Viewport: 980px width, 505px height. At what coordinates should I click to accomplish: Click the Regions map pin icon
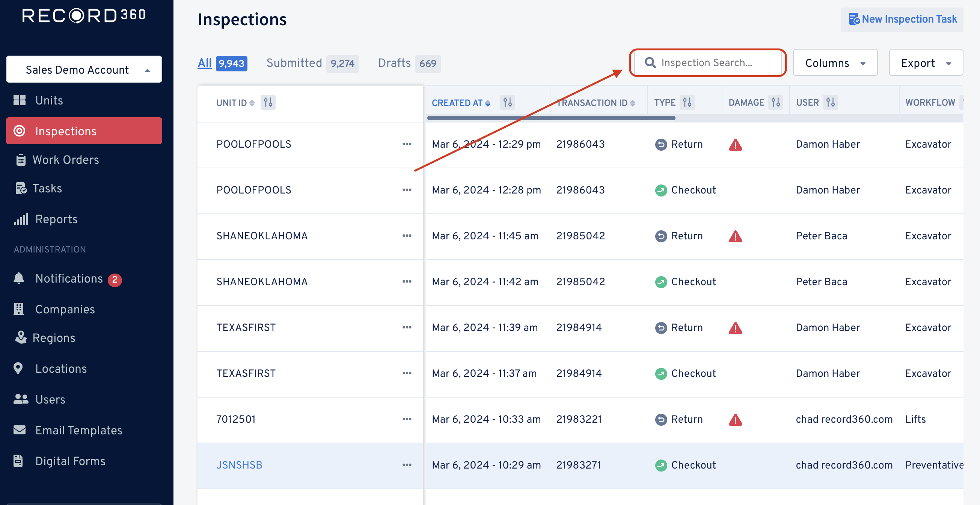point(20,338)
